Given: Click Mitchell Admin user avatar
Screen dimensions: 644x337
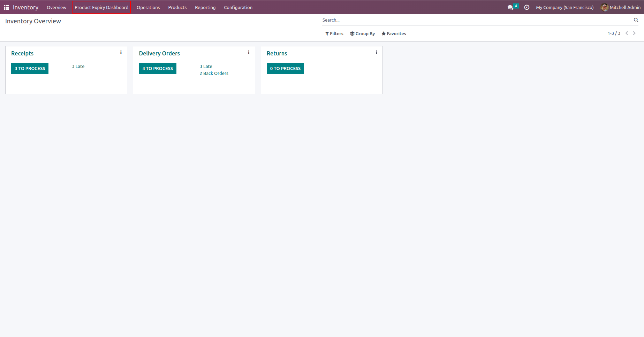Looking at the screenshot, I should (604, 7).
